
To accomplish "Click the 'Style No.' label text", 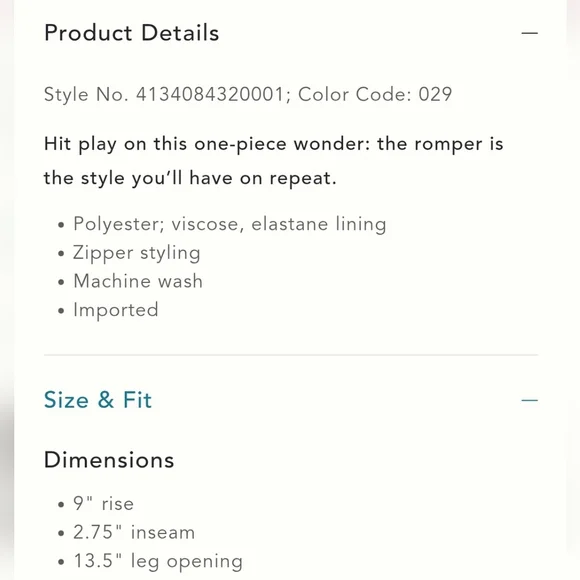I will point(86,94).
